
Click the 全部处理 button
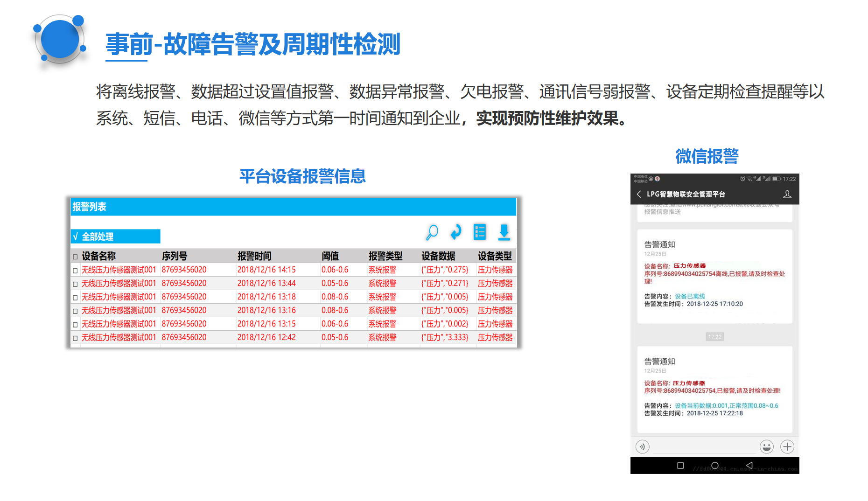[116, 237]
